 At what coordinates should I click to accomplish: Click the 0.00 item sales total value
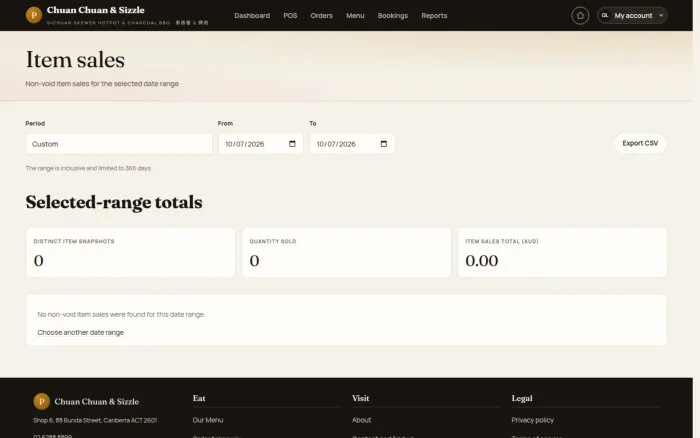pos(482,261)
